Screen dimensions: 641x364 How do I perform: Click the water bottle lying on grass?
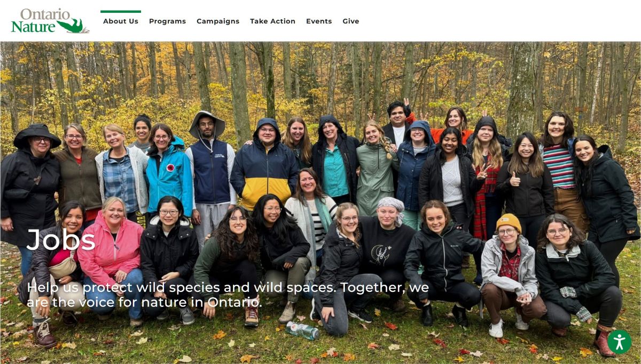coord(302,331)
